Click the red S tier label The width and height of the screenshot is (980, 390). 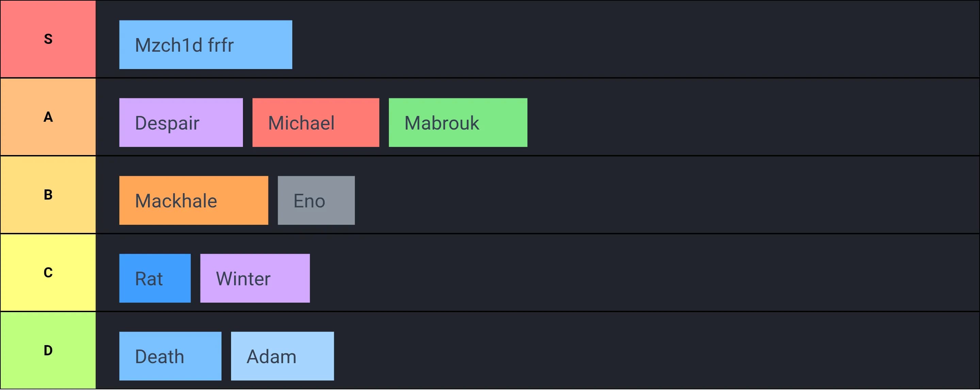(x=48, y=39)
